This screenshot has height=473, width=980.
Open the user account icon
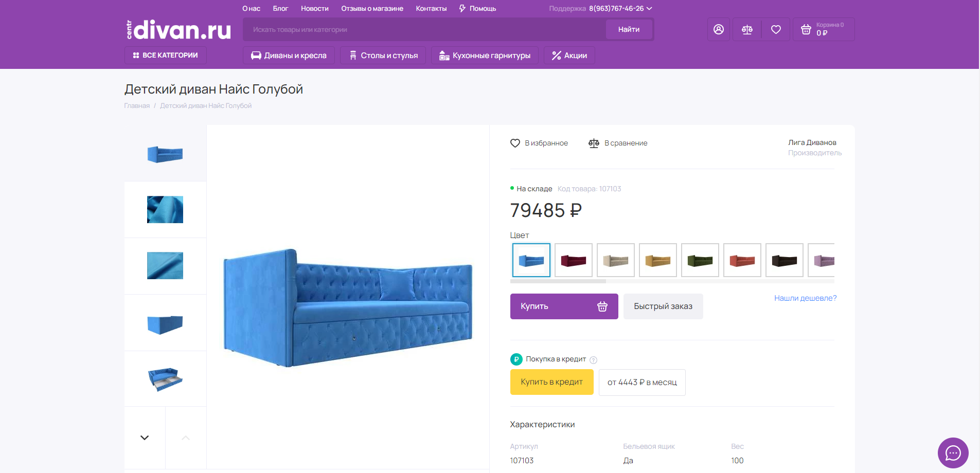pyautogui.click(x=718, y=29)
